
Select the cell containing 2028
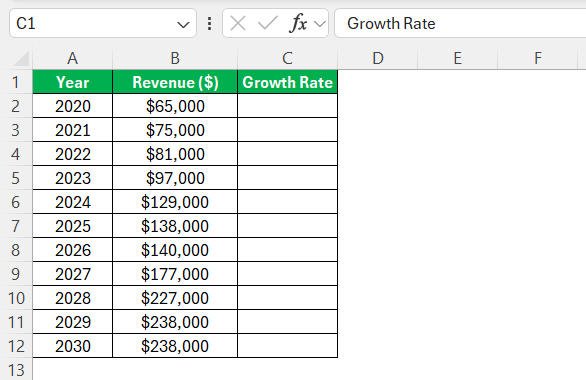click(73, 298)
